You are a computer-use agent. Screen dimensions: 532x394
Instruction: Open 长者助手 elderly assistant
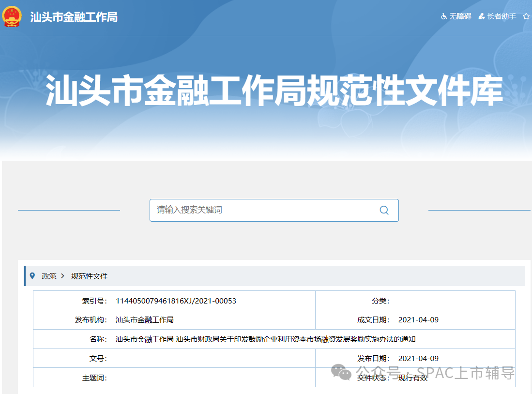click(x=497, y=16)
